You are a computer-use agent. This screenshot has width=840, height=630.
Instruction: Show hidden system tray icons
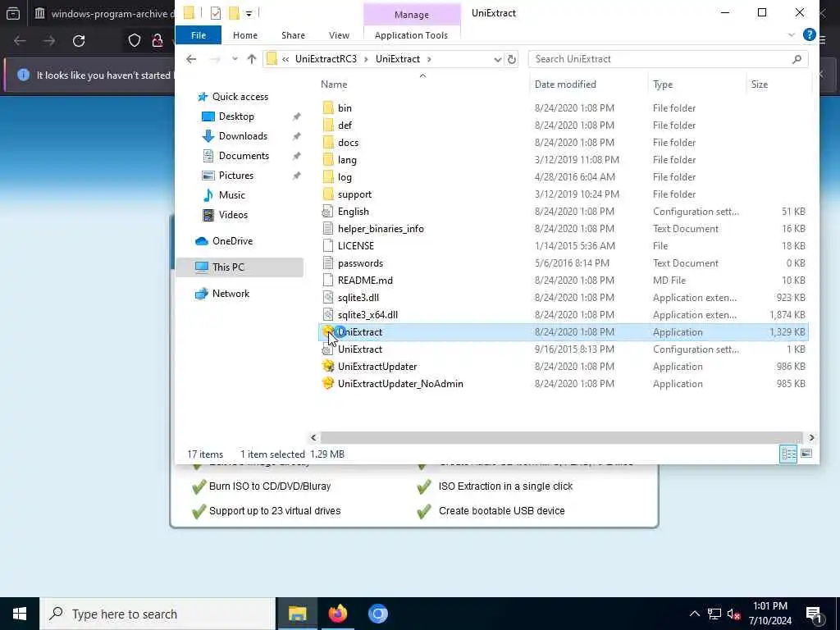(694, 614)
